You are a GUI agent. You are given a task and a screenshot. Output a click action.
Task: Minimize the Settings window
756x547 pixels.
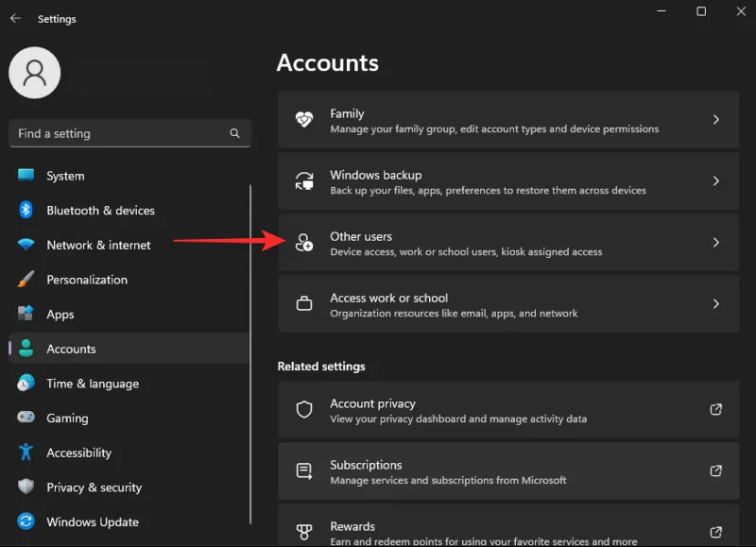(x=661, y=10)
